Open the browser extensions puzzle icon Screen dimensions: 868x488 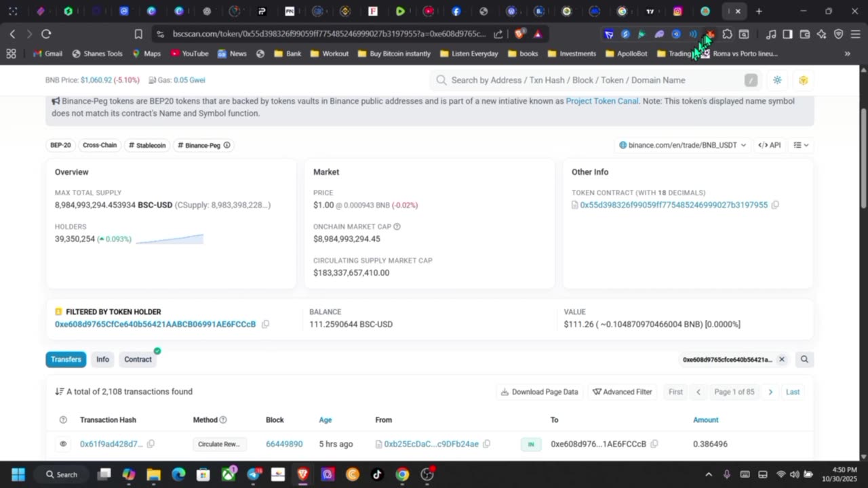(727, 34)
